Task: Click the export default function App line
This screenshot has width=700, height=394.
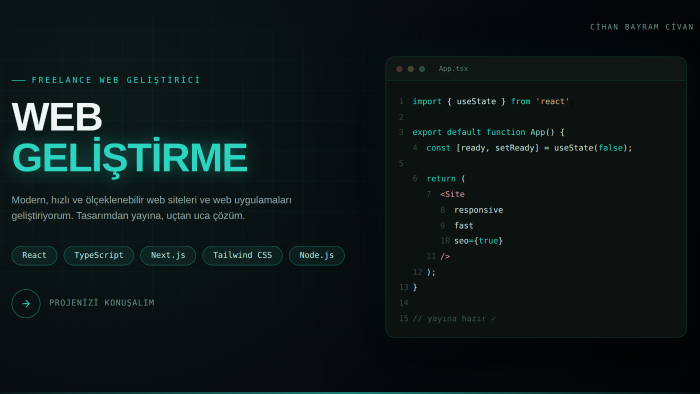Action: tap(488, 133)
